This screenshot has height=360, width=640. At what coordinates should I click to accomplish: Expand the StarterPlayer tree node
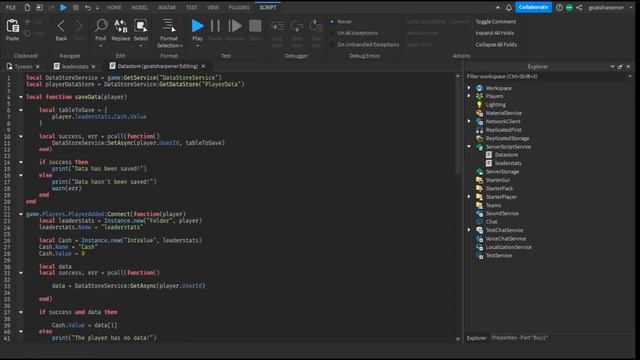pyautogui.click(x=469, y=197)
